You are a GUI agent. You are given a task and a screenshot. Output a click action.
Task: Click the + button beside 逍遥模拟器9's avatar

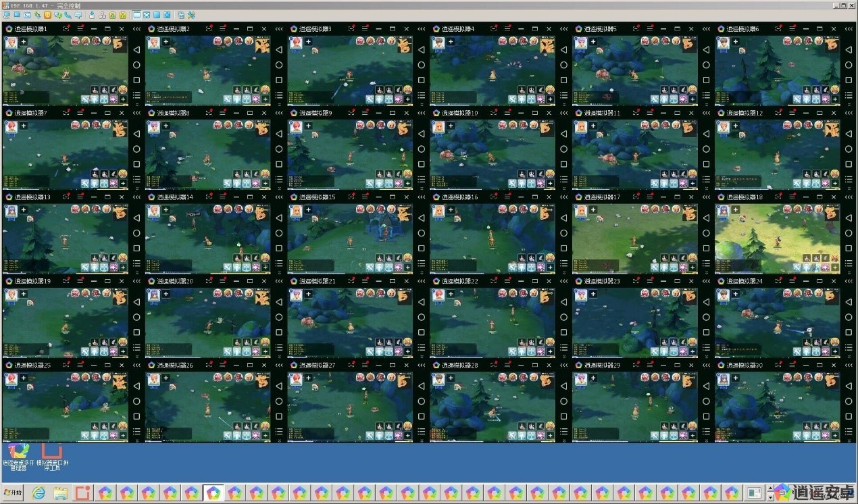click(309, 126)
